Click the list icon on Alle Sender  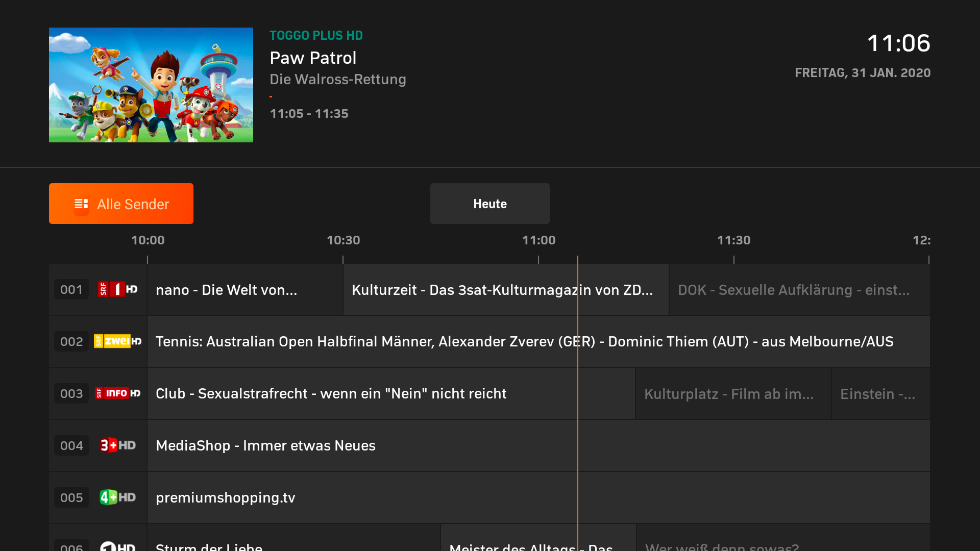click(x=81, y=204)
